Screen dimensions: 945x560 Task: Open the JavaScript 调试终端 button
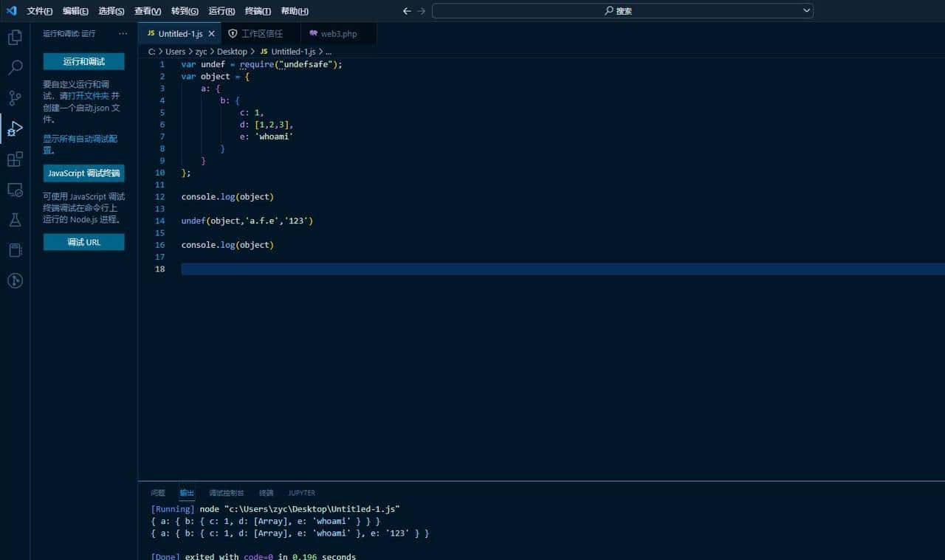point(83,173)
